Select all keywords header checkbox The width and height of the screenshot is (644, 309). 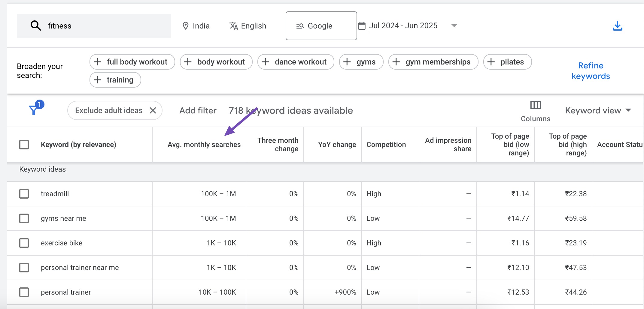click(x=24, y=145)
